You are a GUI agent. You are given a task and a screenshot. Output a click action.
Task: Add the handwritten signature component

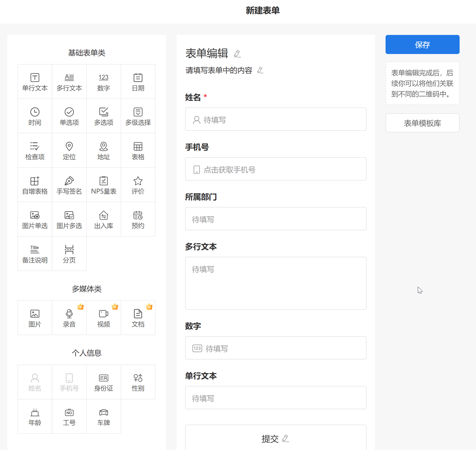click(x=69, y=185)
